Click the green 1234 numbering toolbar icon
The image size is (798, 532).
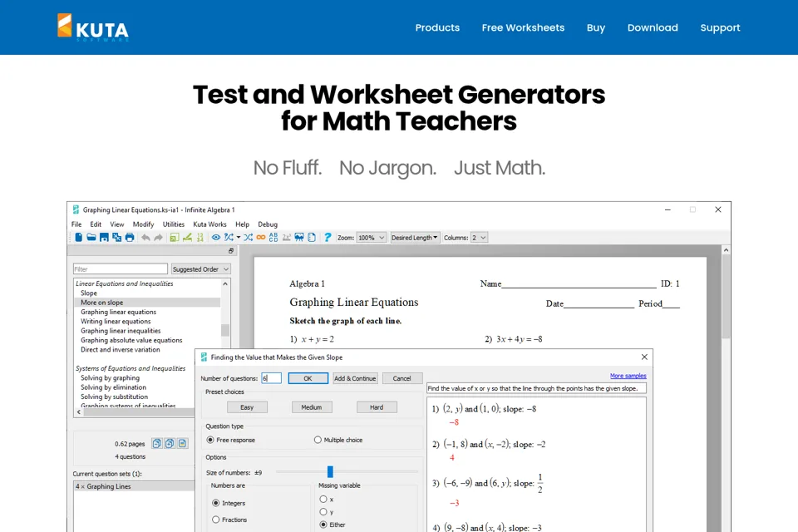point(200,237)
